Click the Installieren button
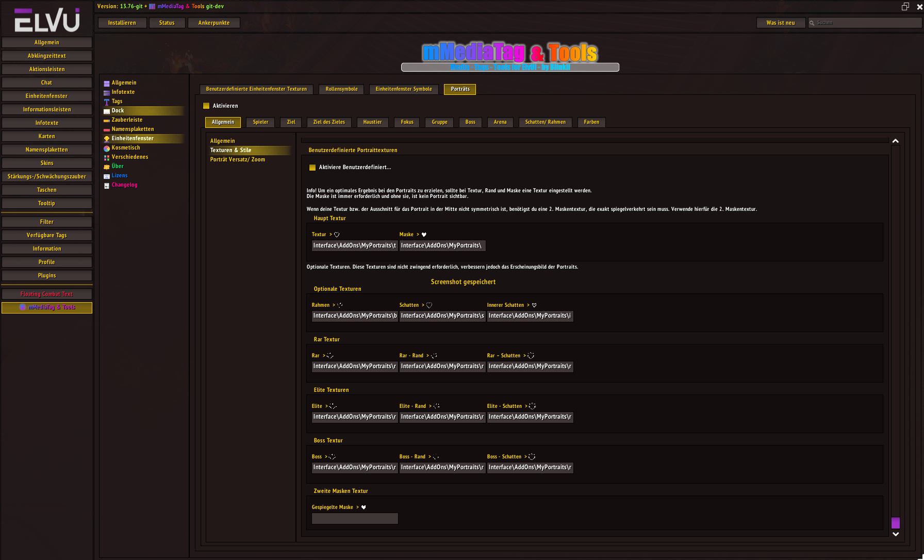Image resolution: width=924 pixels, height=560 pixels. 122,23
